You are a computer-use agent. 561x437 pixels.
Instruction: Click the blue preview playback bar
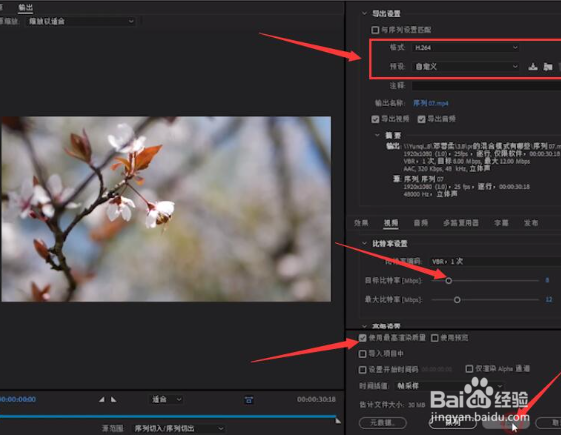[168, 417]
